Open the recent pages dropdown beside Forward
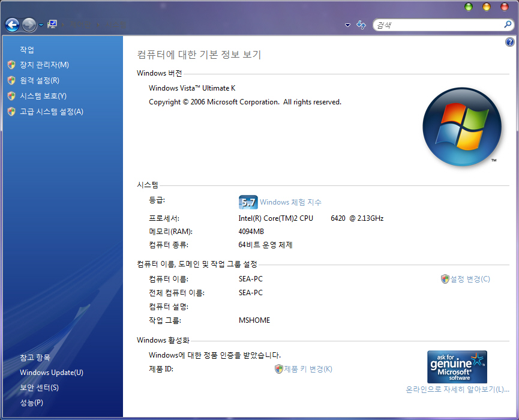 click(x=41, y=25)
